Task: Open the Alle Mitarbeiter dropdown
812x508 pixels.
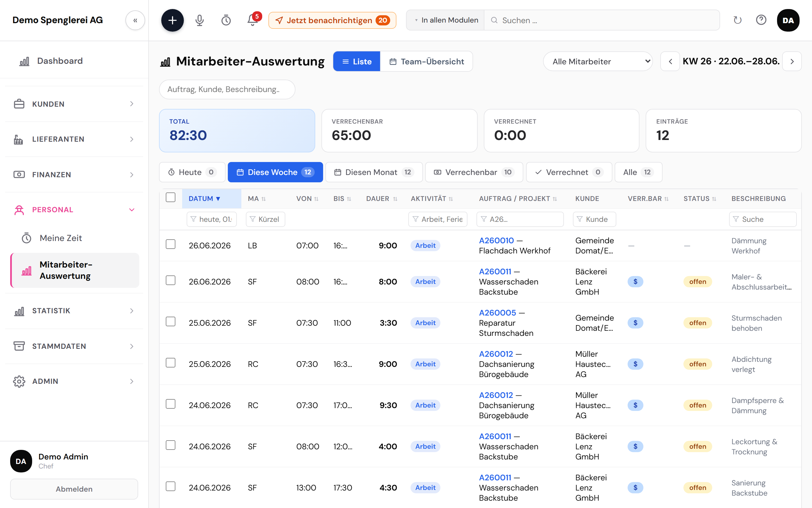Action: [x=598, y=61]
